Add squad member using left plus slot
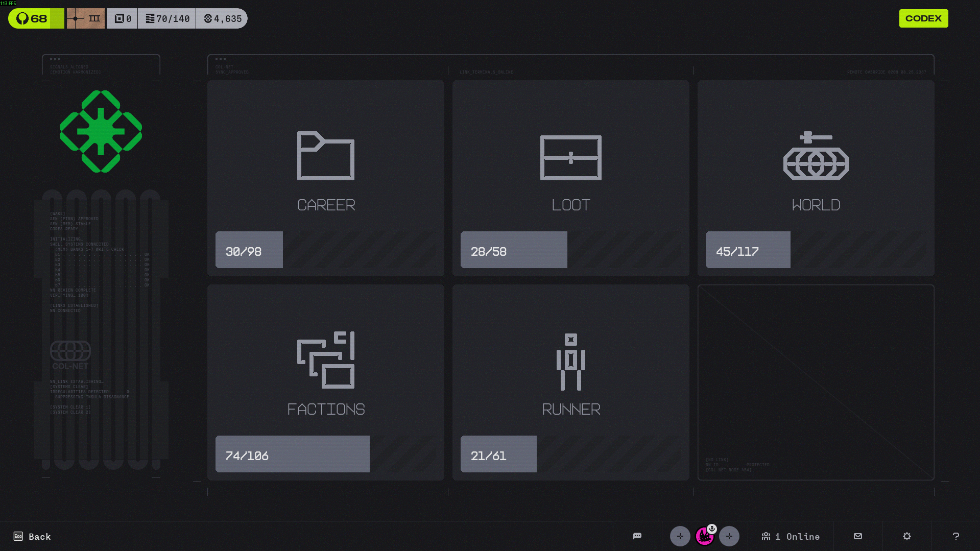 coord(680,536)
